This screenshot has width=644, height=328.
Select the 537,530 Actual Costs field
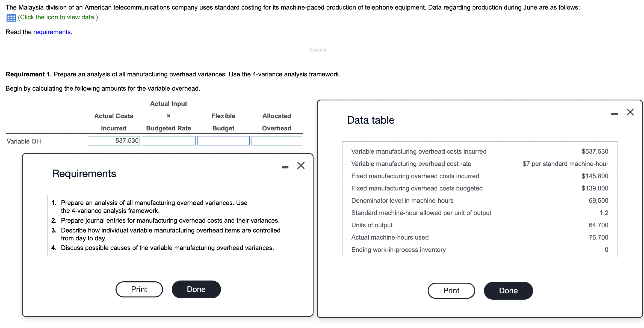113,141
